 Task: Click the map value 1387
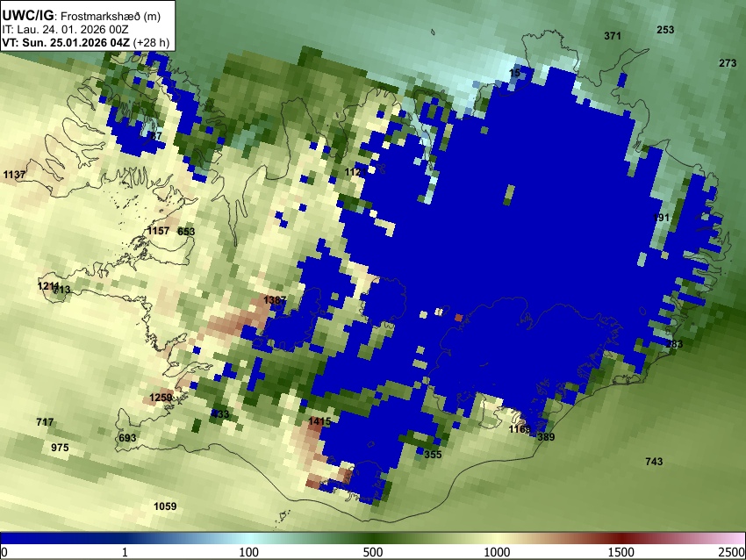click(x=275, y=300)
